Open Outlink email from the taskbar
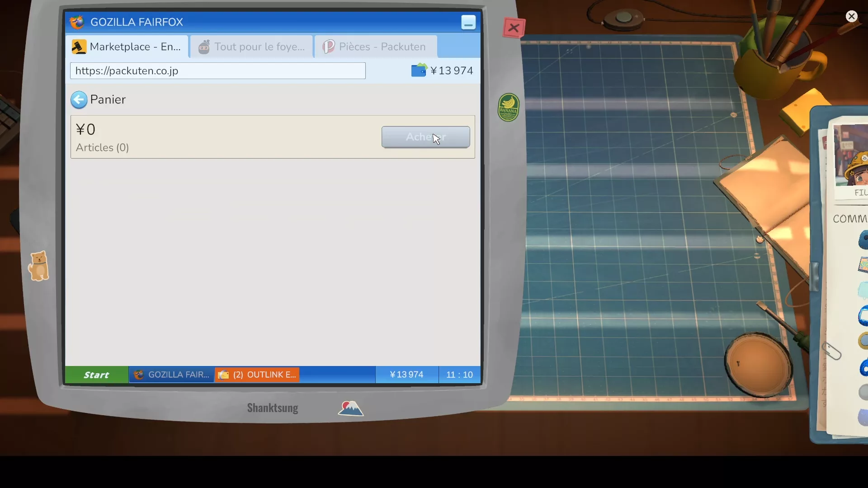 (257, 375)
